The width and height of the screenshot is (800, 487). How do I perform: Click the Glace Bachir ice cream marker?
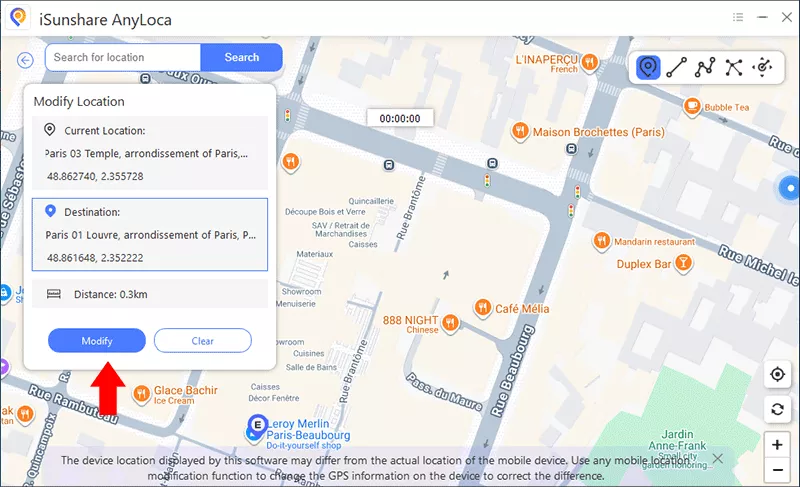point(141,394)
